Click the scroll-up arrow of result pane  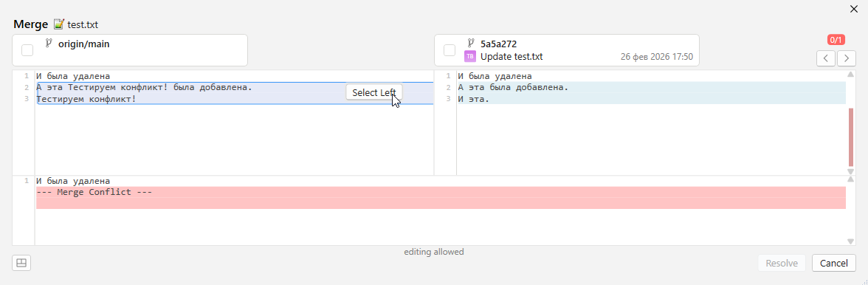point(851,180)
